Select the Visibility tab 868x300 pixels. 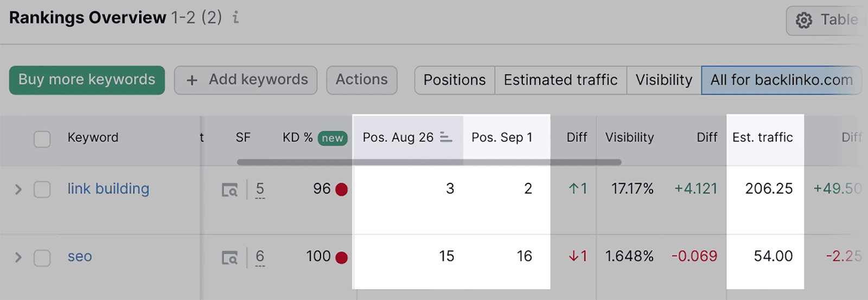[663, 80]
